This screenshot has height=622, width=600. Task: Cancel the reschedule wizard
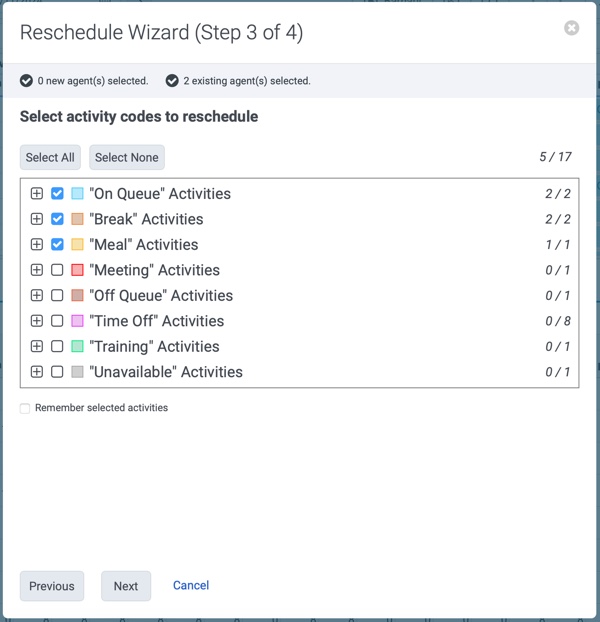(191, 585)
